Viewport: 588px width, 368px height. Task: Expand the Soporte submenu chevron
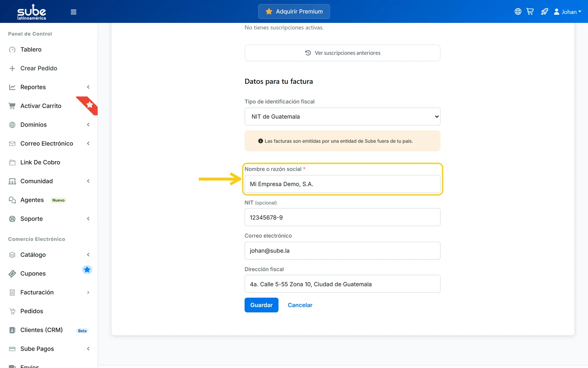click(88, 219)
